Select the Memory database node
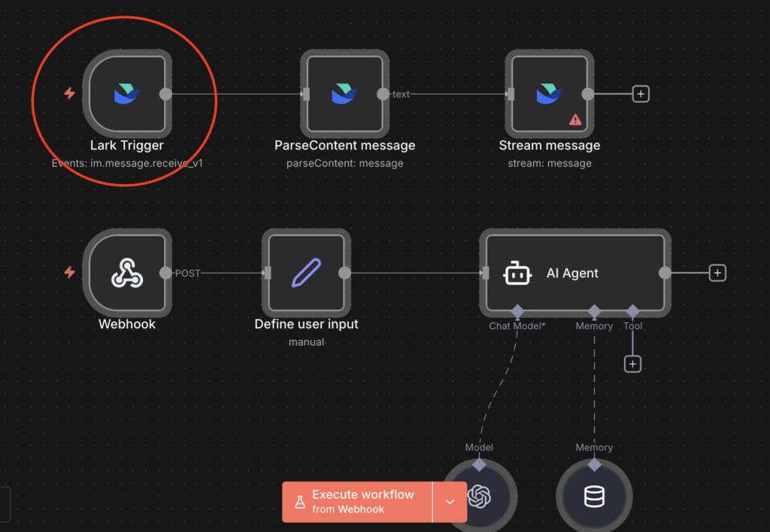Image resolution: width=770 pixels, height=532 pixels. [594, 497]
